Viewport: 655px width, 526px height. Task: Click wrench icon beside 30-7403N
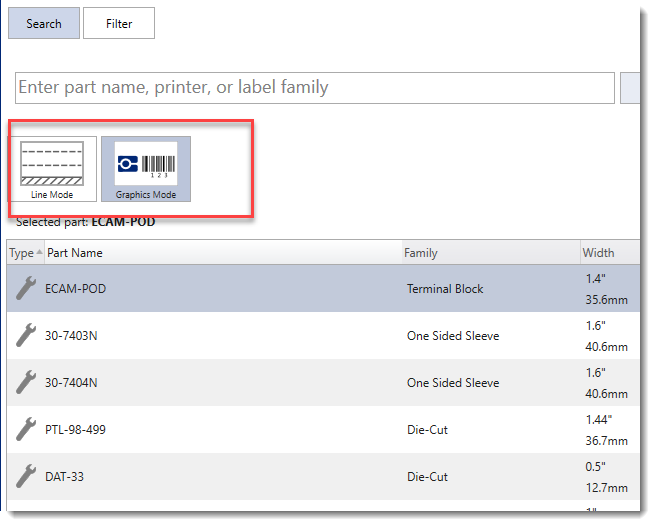click(x=26, y=335)
